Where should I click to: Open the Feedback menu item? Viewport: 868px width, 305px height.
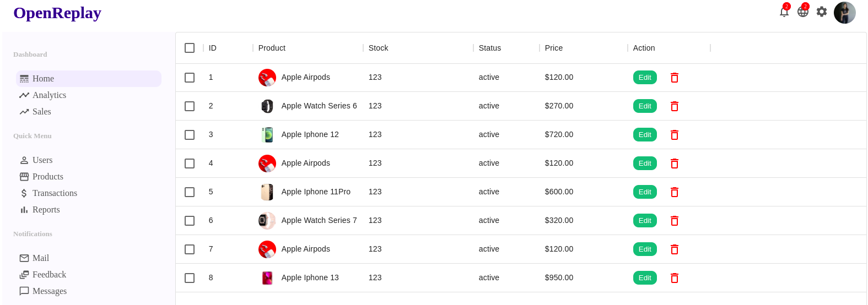[89, 275]
